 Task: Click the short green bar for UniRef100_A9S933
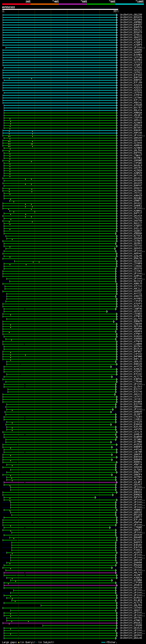click(56, 311)
